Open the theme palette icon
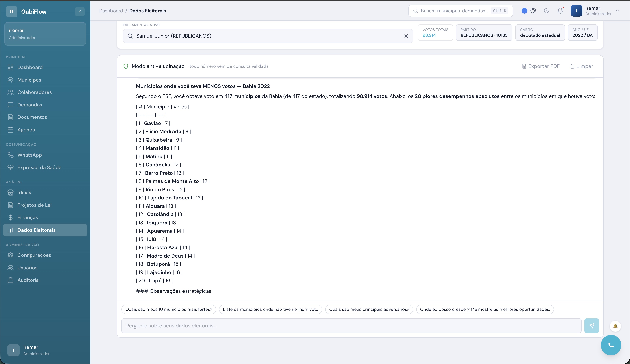The width and height of the screenshot is (630, 364). point(533,11)
